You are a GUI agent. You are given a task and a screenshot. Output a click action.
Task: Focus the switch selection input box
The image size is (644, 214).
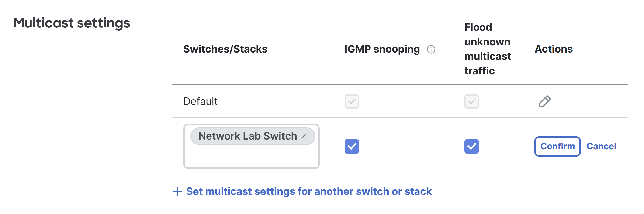pyautogui.click(x=251, y=146)
